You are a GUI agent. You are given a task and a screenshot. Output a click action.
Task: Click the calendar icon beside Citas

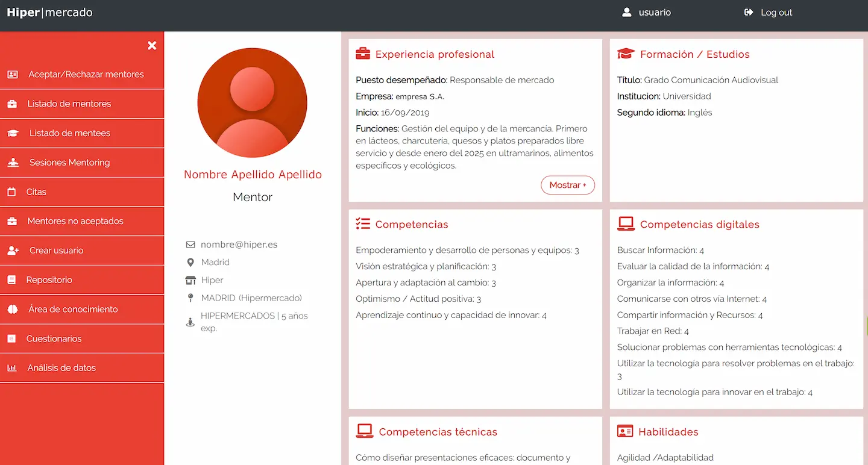click(x=11, y=192)
